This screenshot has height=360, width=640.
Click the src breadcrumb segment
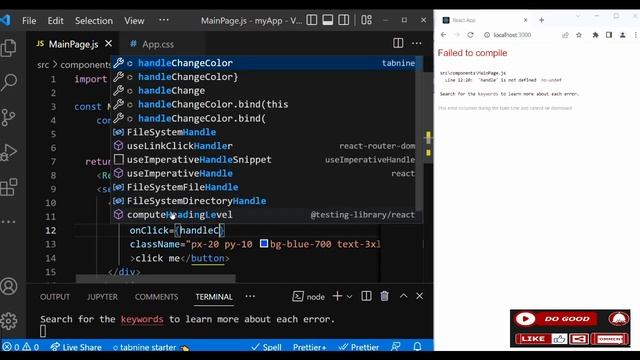(x=43, y=65)
